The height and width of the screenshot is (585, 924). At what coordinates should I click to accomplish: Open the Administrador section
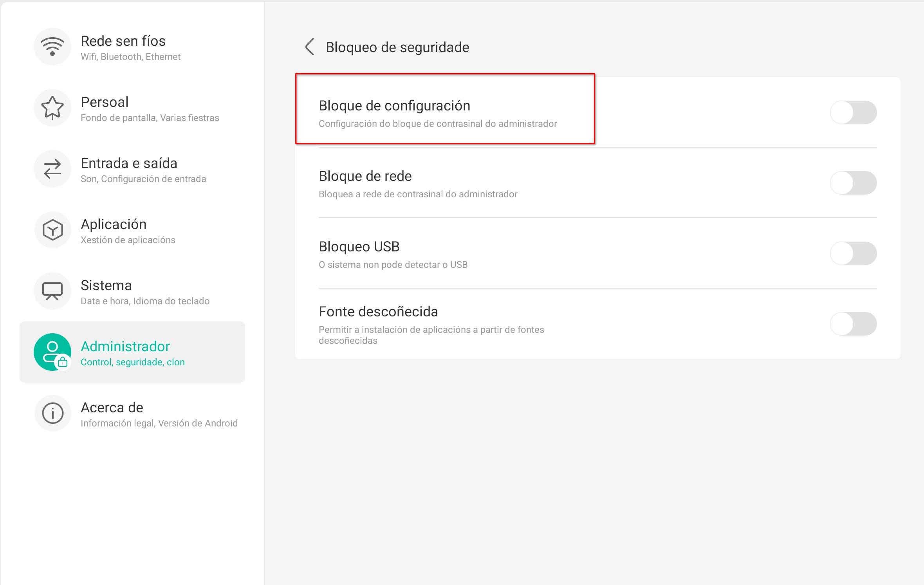point(125,346)
